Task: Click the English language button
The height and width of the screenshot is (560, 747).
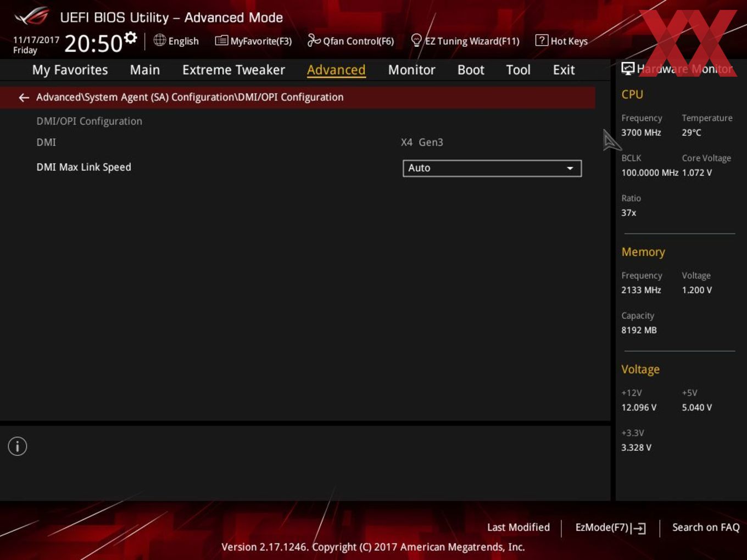Action: pos(176,41)
